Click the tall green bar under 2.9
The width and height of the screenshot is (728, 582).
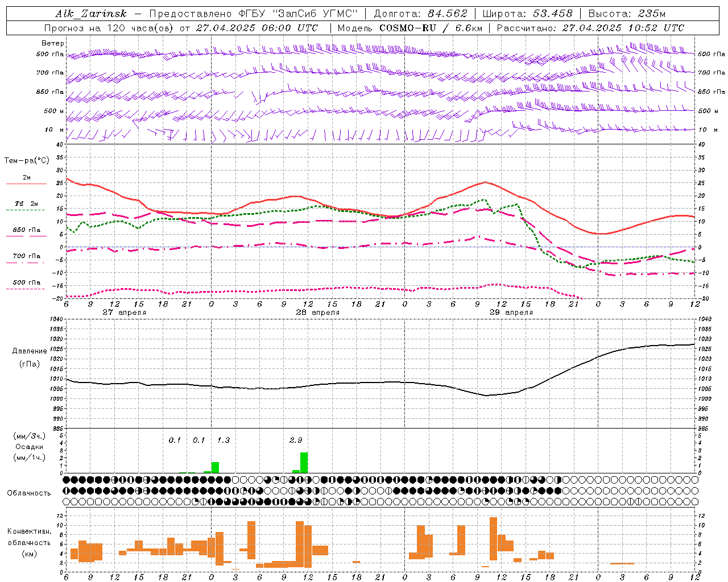pyautogui.click(x=304, y=463)
